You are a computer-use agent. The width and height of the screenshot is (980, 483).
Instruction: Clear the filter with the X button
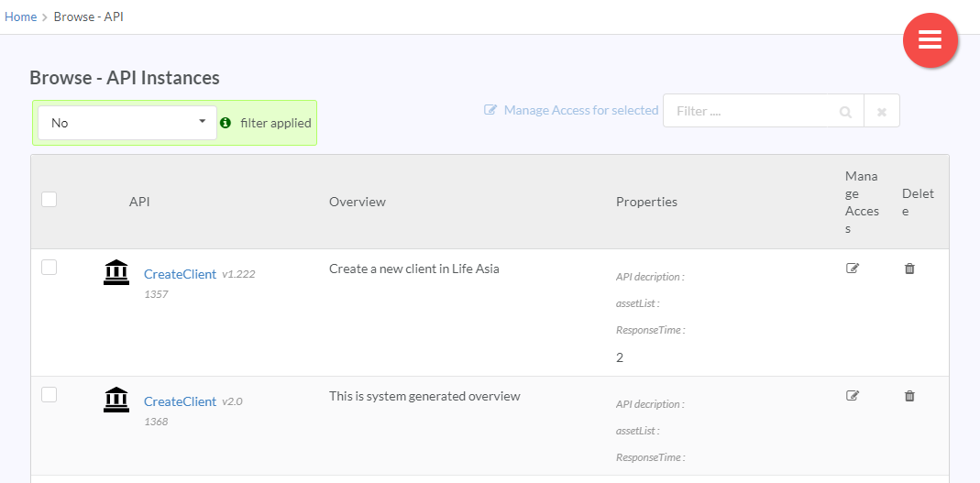click(882, 112)
